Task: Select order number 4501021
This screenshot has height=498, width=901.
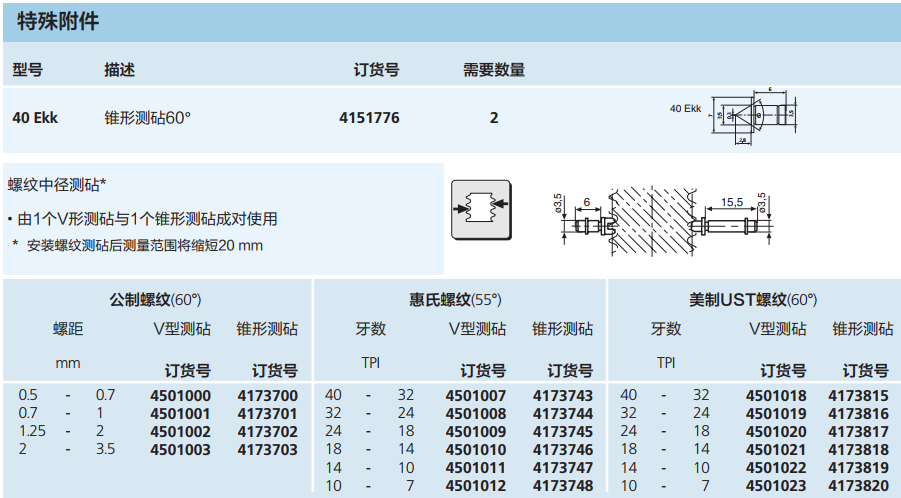Action: [x=776, y=449]
